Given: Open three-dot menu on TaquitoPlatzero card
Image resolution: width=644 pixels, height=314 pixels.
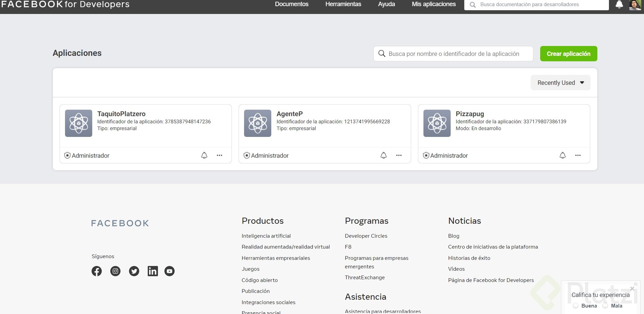Looking at the screenshot, I should [x=220, y=155].
